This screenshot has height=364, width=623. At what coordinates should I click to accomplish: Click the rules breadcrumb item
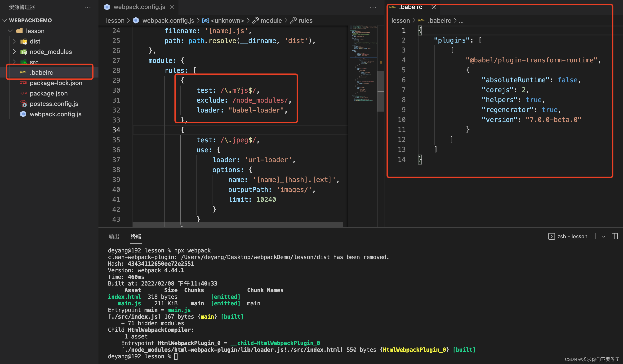tap(305, 21)
